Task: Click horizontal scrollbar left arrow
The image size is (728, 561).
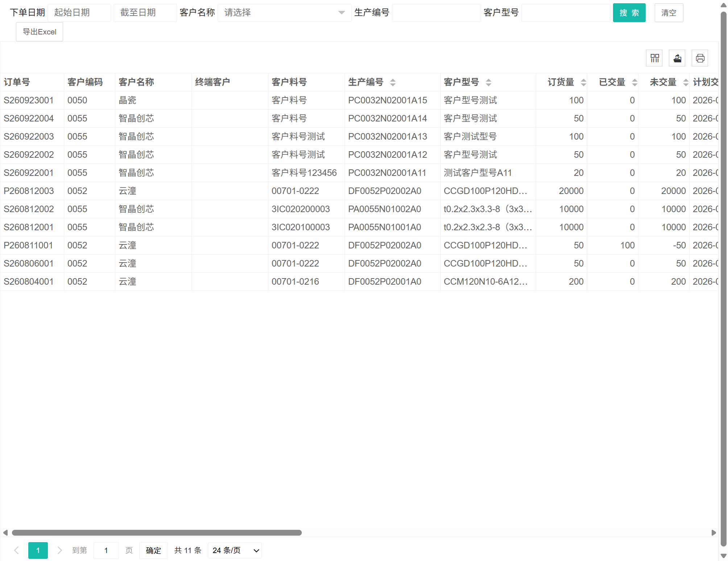Action: [x=5, y=533]
